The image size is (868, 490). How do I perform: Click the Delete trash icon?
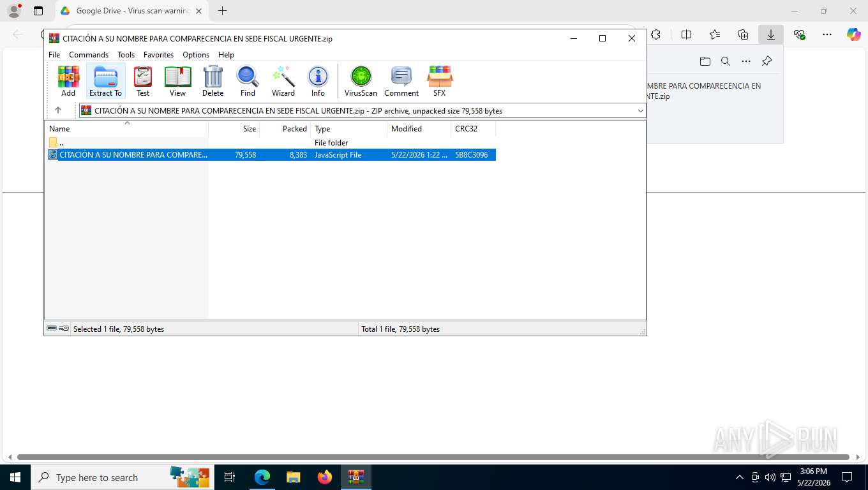213,81
